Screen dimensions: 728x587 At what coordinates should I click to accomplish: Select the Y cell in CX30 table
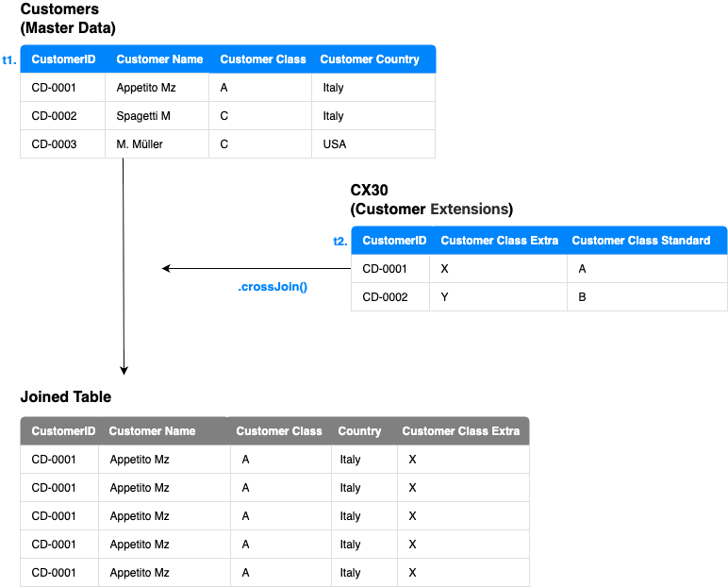pyautogui.click(x=445, y=297)
